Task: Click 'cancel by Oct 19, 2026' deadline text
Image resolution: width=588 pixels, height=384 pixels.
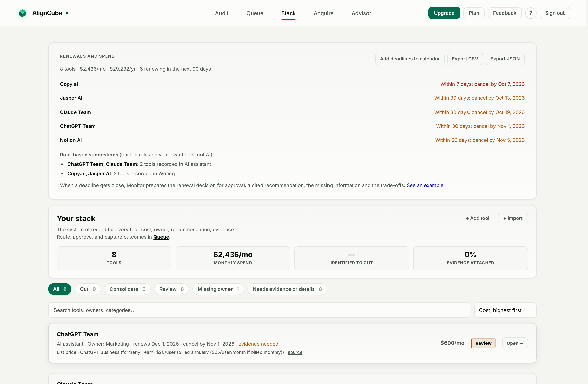Action: pyautogui.click(x=498, y=112)
